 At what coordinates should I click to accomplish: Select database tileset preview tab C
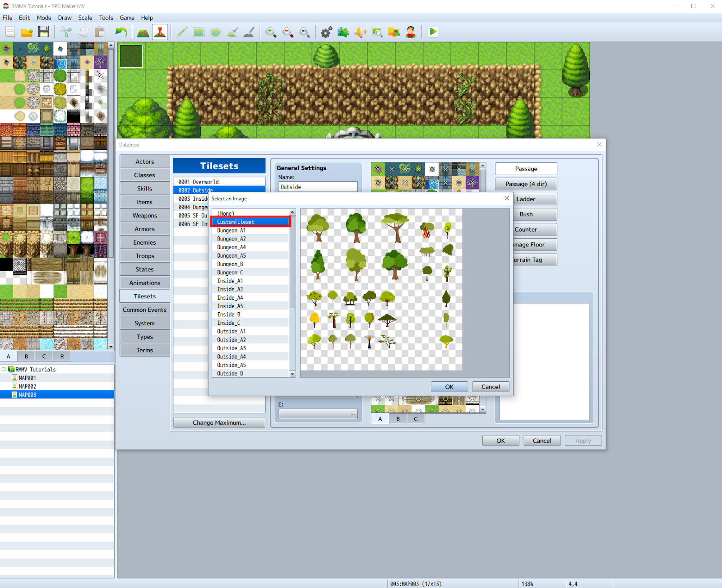click(x=416, y=419)
